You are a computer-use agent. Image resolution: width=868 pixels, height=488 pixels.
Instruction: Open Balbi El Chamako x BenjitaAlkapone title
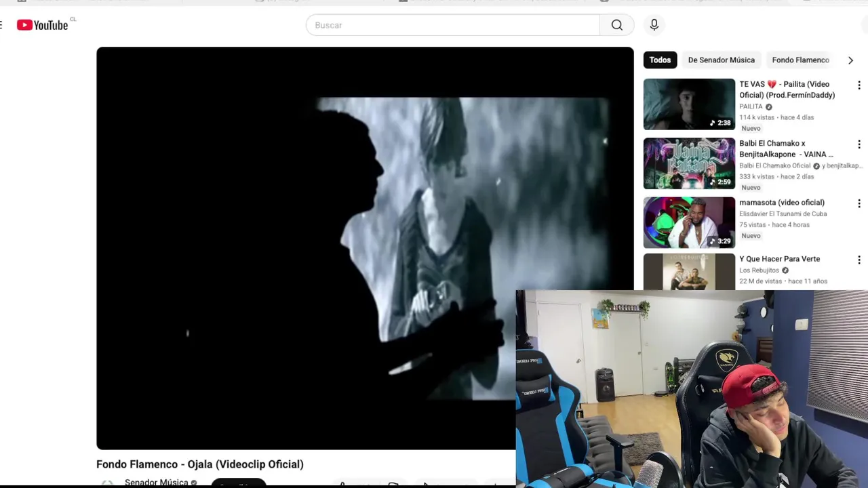point(787,148)
